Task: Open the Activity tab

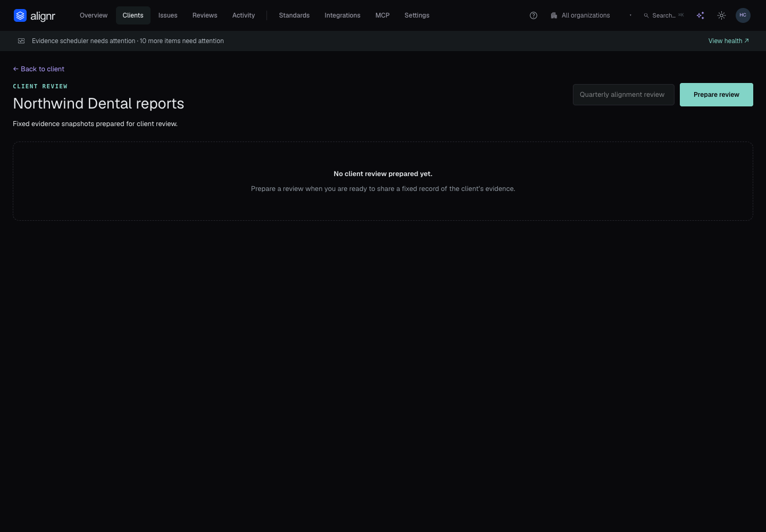Action: [x=244, y=15]
